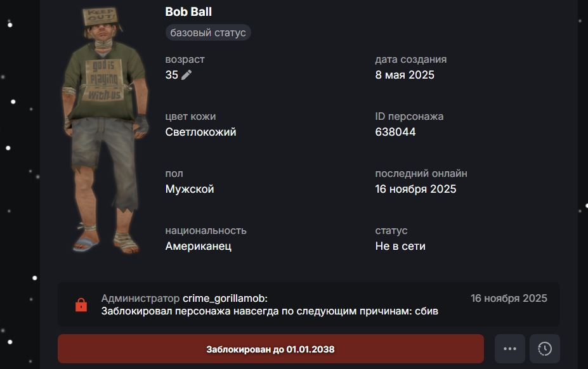Click the status value 'Не в сети'
588x369 pixels.
click(400, 246)
